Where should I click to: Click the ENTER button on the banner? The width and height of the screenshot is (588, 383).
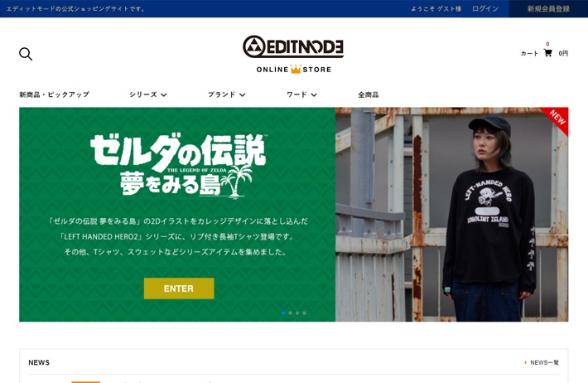point(179,288)
